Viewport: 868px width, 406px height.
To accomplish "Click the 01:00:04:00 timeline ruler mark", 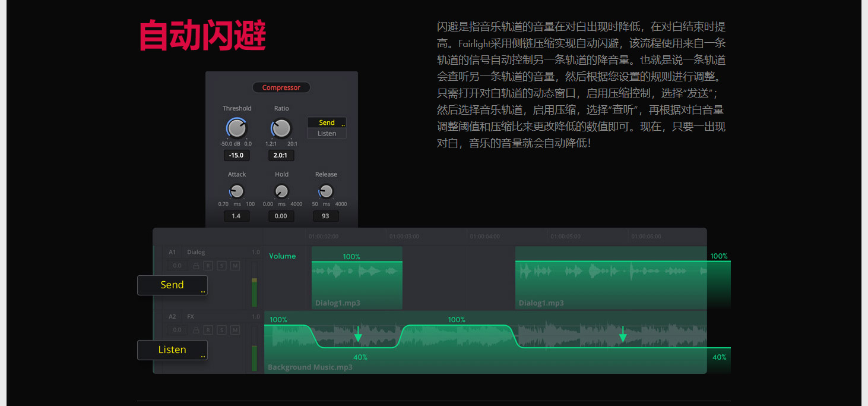I will (x=484, y=237).
